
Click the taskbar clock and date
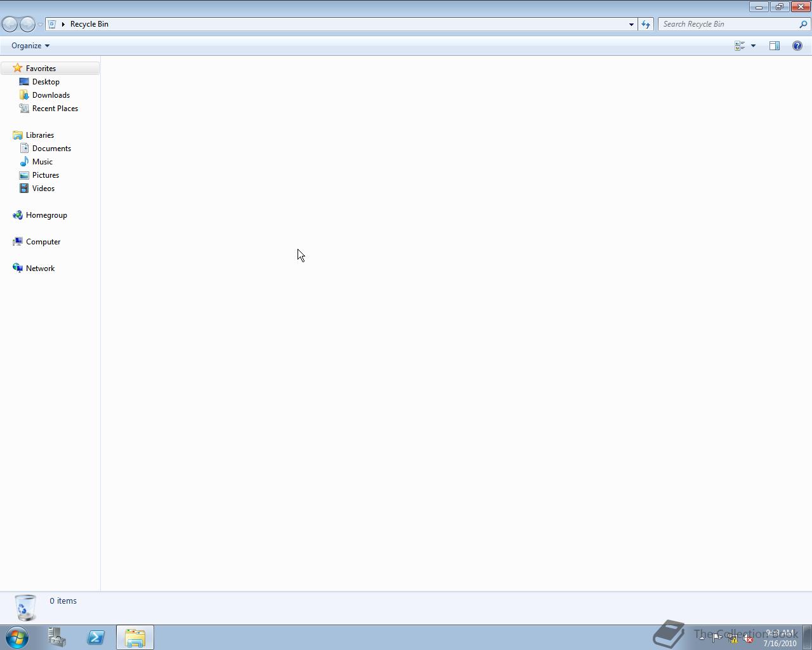coord(780,638)
